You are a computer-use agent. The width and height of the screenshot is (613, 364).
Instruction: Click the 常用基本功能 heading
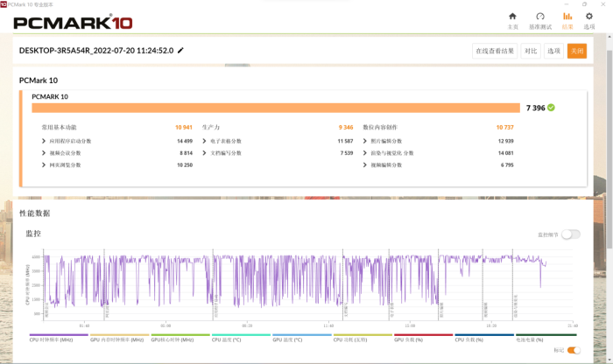pyautogui.click(x=59, y=128)
